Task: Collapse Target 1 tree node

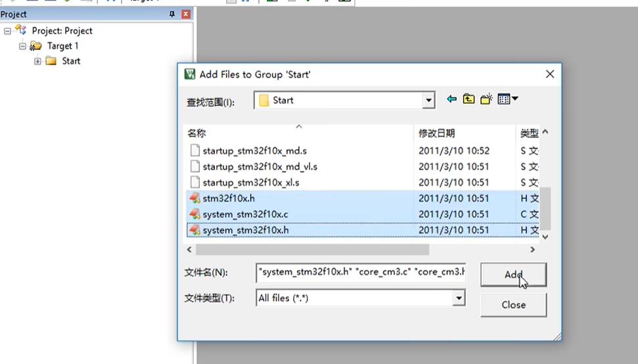Action: tap(22, 46)
